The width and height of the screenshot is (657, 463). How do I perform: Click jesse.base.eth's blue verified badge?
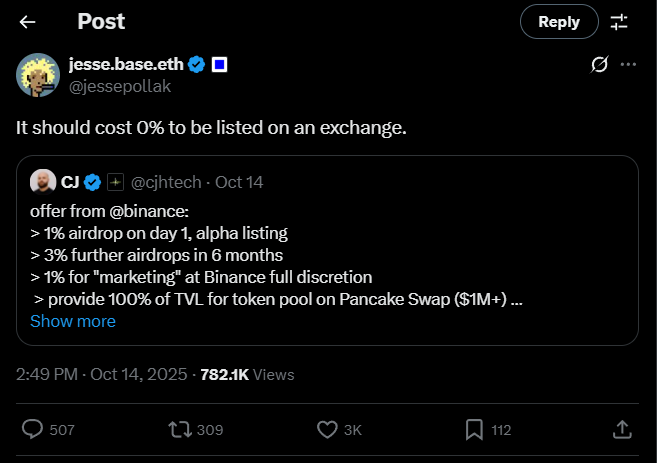[197, 65]
